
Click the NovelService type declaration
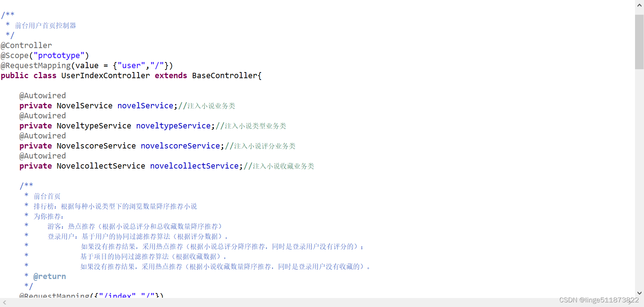(85, 106)
